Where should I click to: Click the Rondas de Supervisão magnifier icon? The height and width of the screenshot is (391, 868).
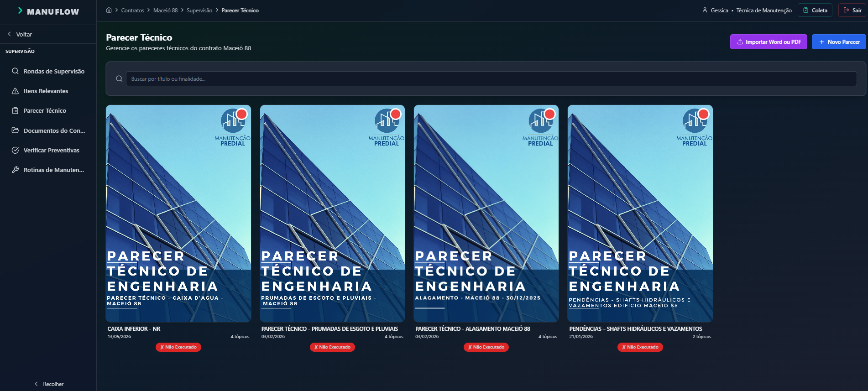(15, 71)
